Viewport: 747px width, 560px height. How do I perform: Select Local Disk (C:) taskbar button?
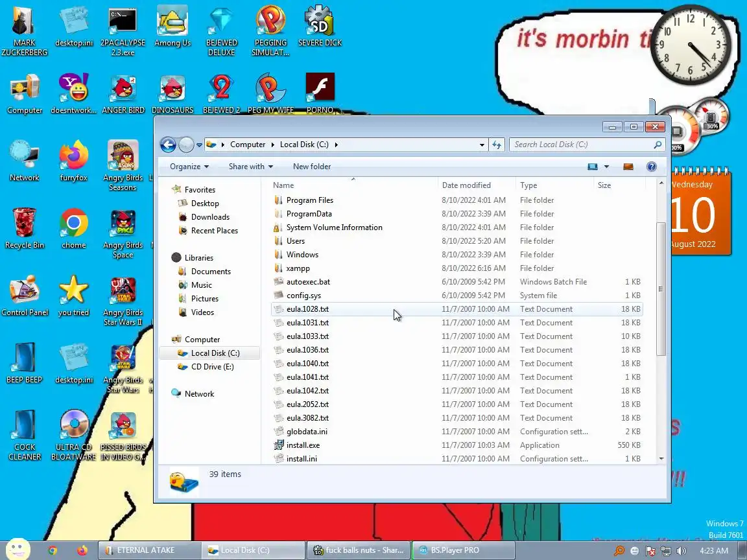pyautogui.click(x=252, y=550)
